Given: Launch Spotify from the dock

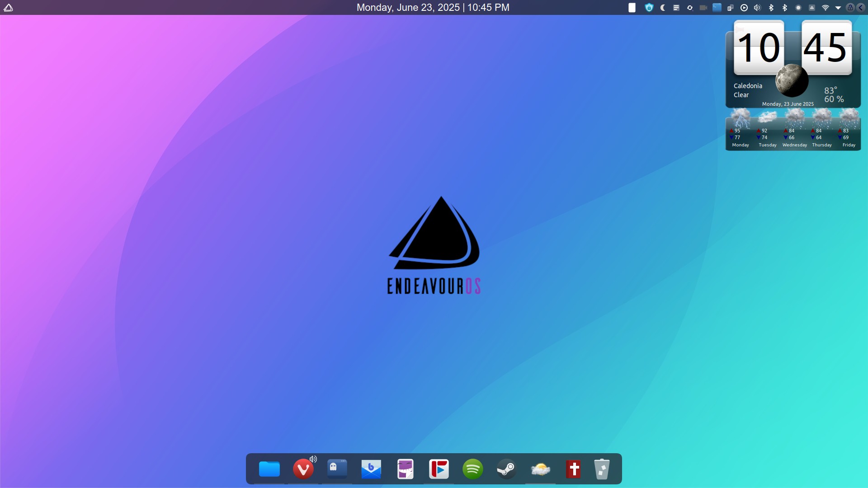Looking at the screenshot, I should click(x=472, y=469).
